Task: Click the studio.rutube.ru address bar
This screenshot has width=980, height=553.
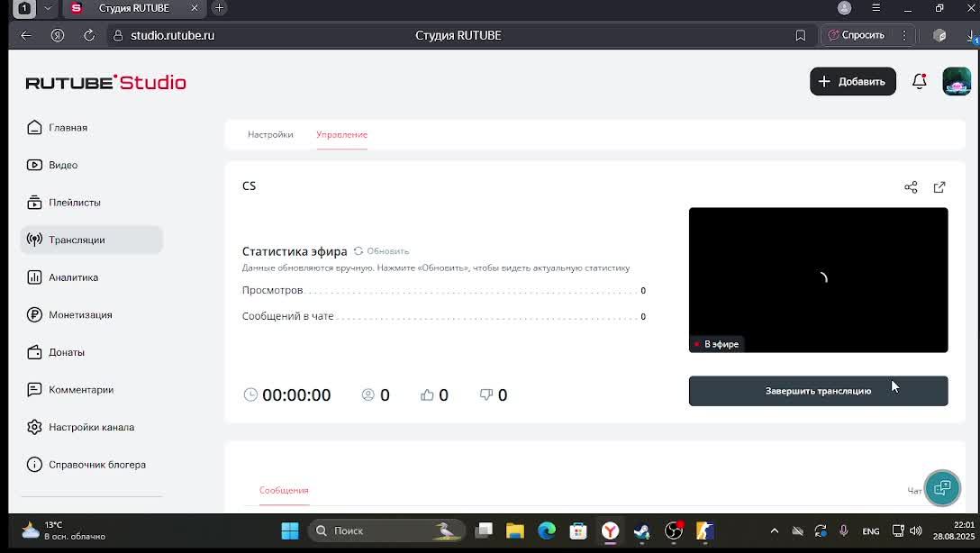Action: tap(173, 36)
